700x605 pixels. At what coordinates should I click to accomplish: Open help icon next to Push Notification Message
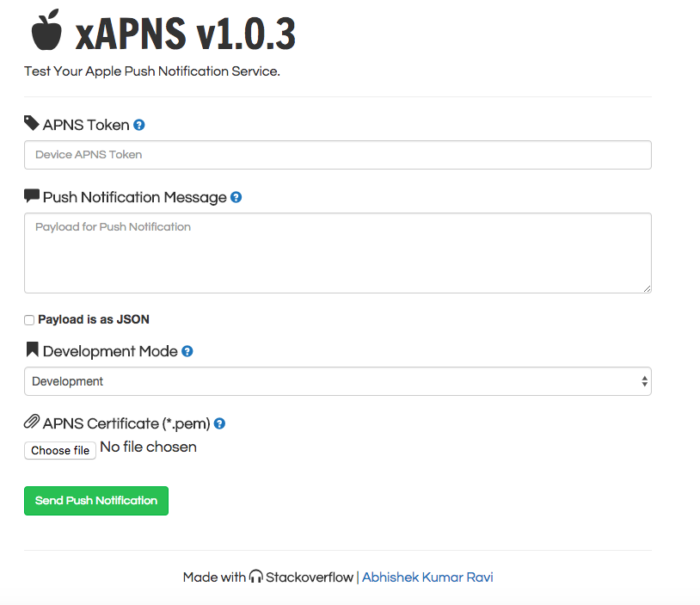click(236, 197)
